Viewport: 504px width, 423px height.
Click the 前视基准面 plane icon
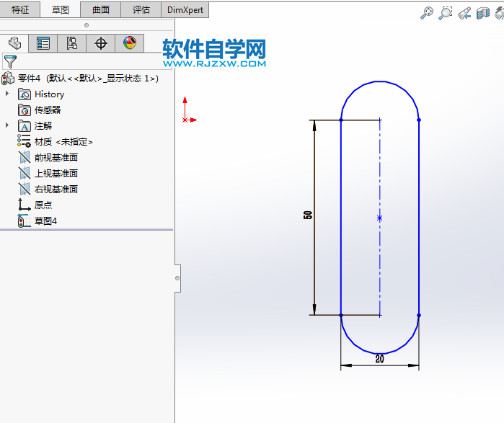pyautogui.click(x=25, y=157)
